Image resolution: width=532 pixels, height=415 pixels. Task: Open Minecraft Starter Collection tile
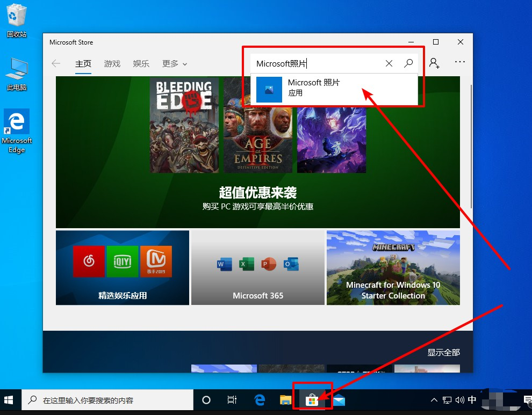coord(393,268)
